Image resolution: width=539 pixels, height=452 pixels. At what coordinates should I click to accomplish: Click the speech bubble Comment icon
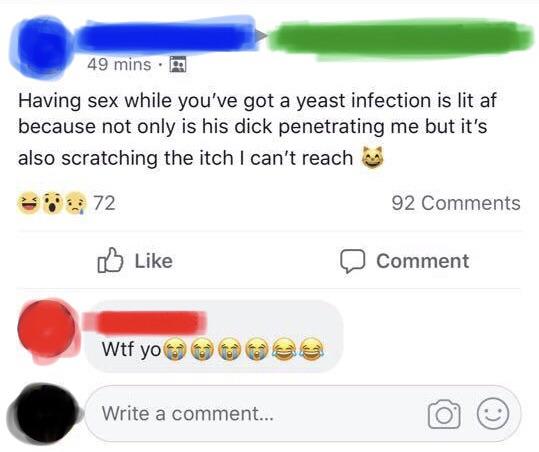pos(352,261)
